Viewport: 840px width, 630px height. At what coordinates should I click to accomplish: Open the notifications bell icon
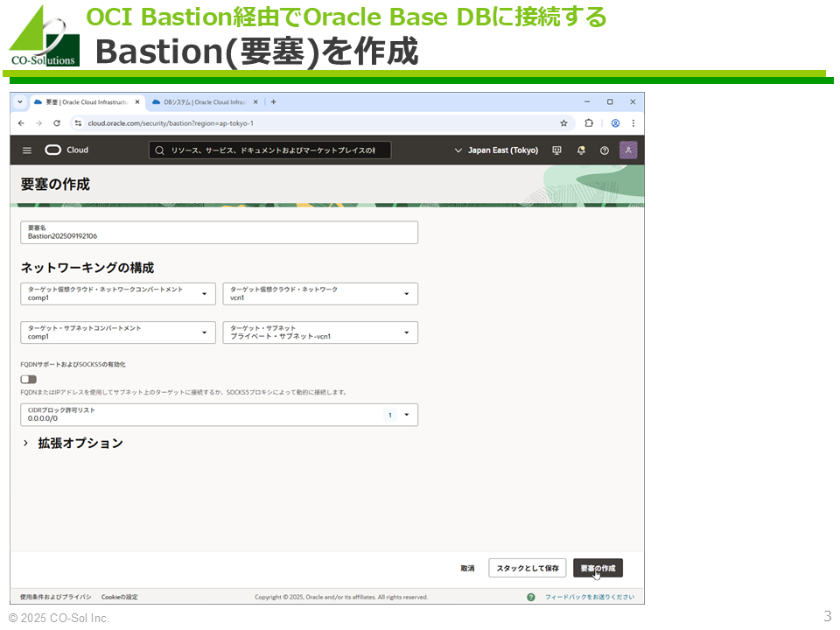click(x=581, y=150)
